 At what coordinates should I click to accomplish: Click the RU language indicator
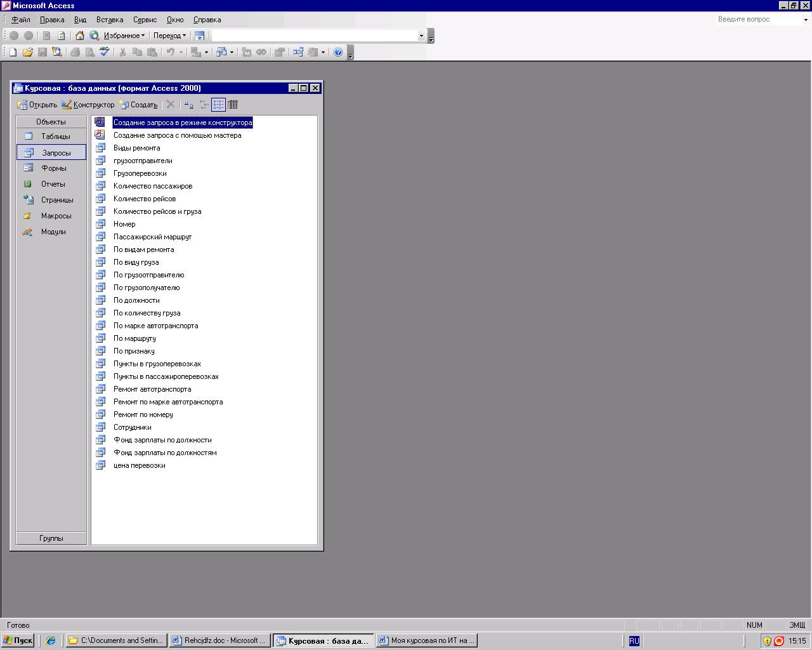[x=634, y=641]
